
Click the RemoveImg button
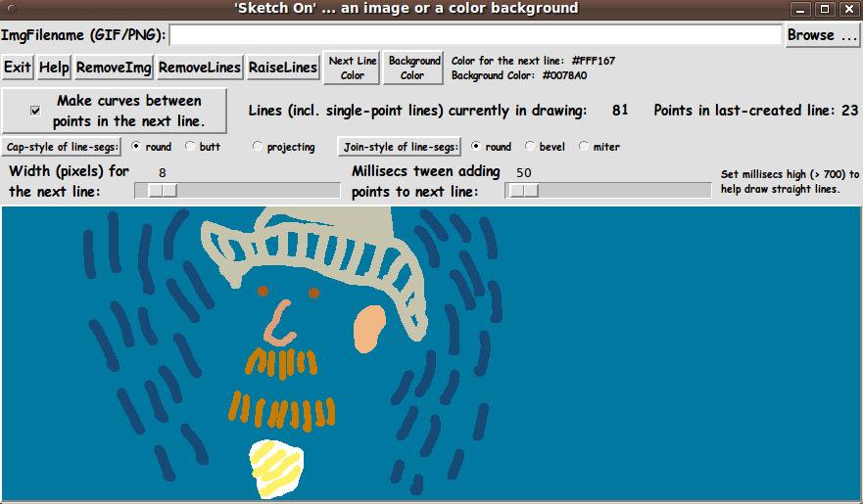(114, 68)
